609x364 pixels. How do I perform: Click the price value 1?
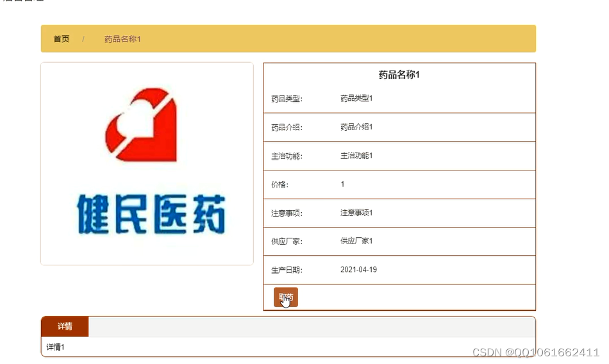pyautogui.click(x=342, y=184)
